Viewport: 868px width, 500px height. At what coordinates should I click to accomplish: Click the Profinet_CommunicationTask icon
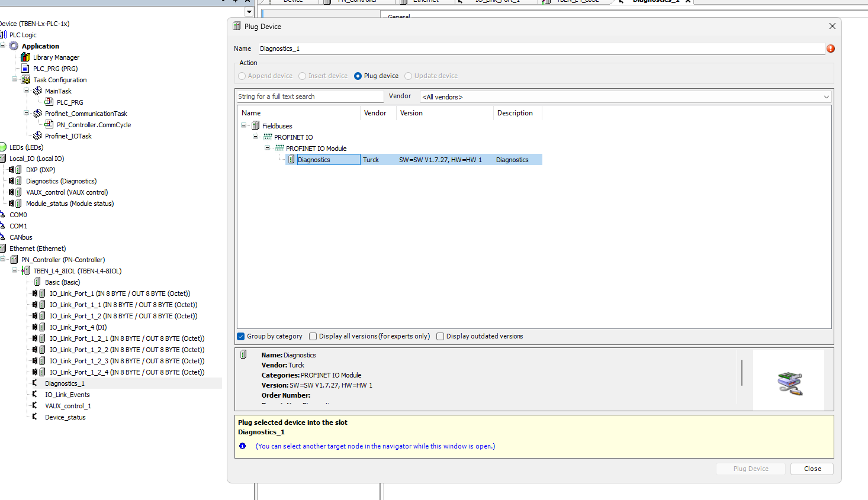(37, 114)
